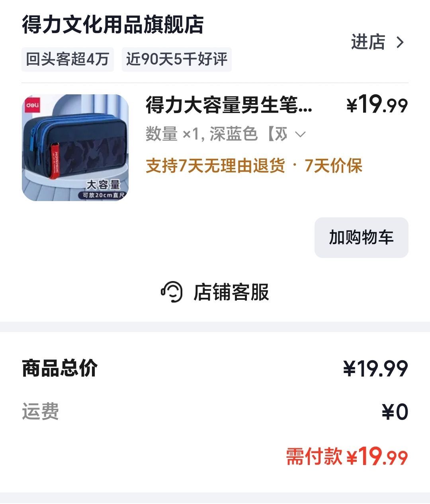Tap the 7天价保 price guarantee text
The width and height of the screenshot is (430, 504).
(333, 166)
